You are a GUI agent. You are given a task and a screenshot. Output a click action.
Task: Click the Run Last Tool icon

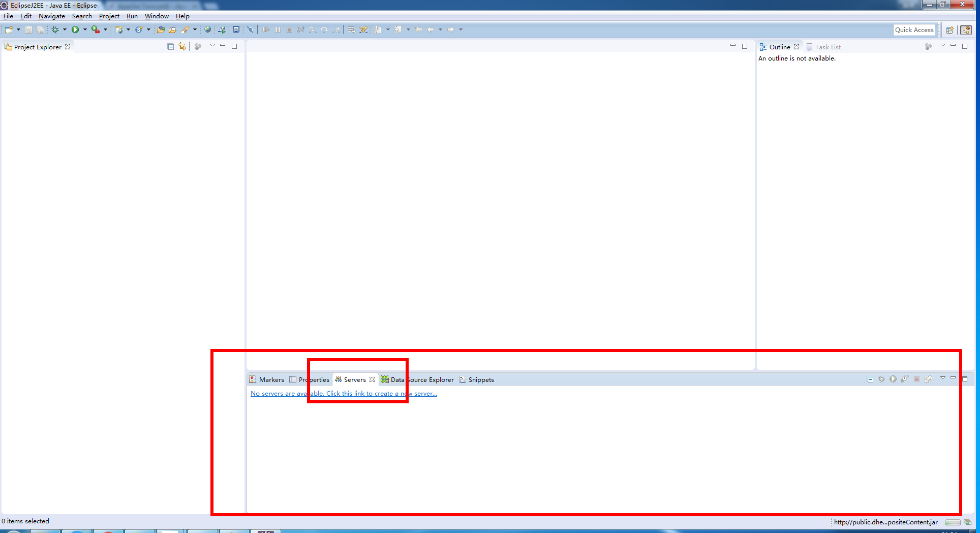coord(96,29)
